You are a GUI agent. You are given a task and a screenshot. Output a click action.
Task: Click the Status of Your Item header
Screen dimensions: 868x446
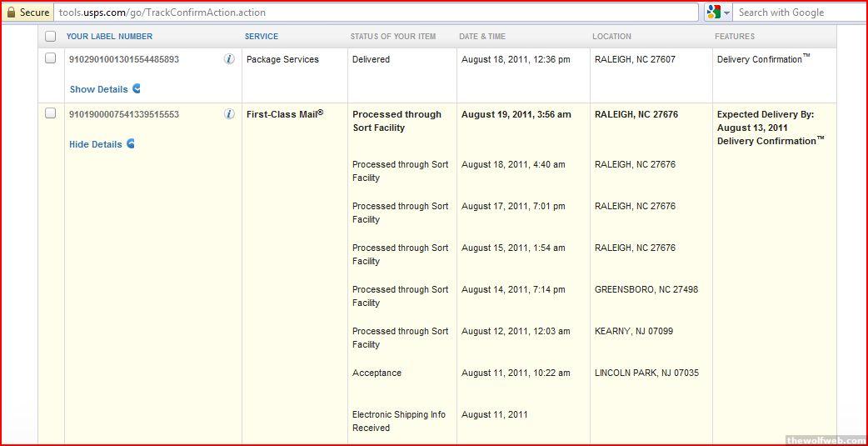tap(392, 37)
